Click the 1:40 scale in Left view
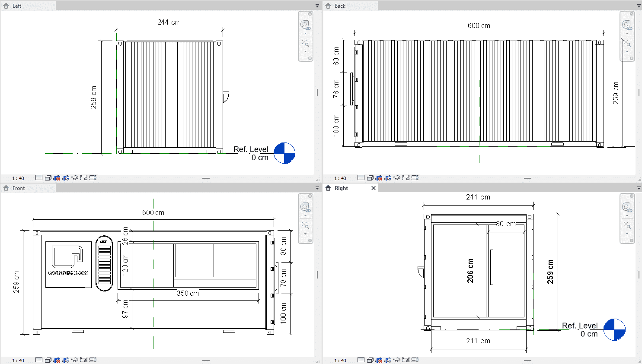Image resolution: width=642 pixels, height=364 pixels. [x=18, y=178]
